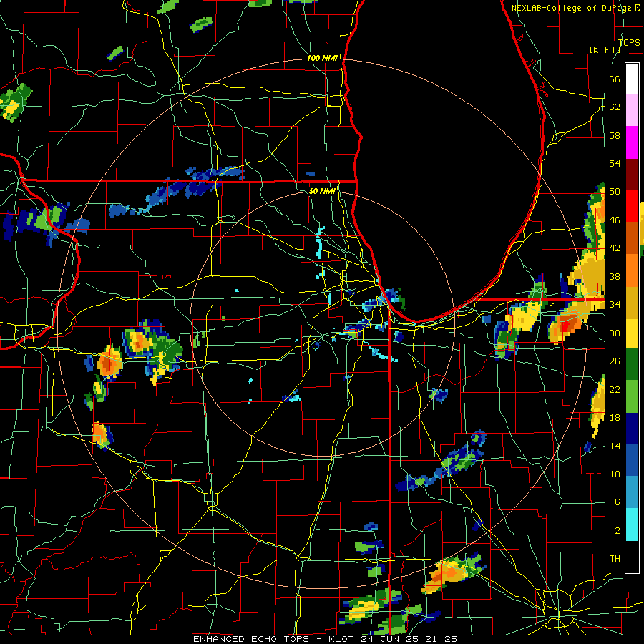
Task: Click legend value 54
Action: tap(615, 163)
